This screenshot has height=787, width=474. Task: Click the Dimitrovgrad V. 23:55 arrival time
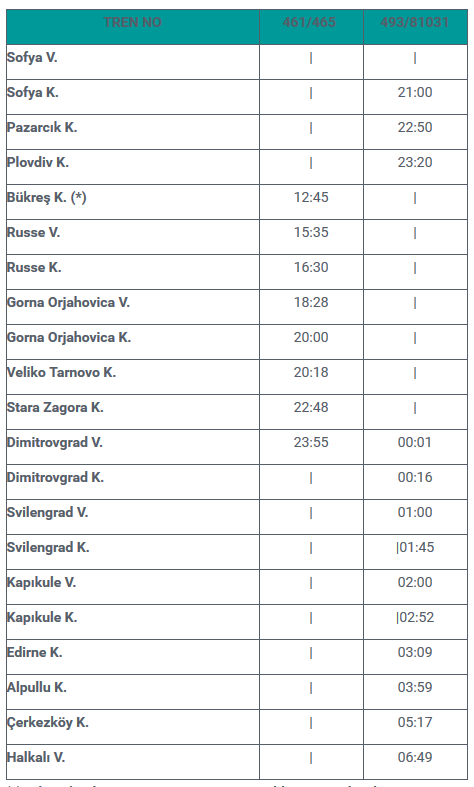tap(311, 443)
